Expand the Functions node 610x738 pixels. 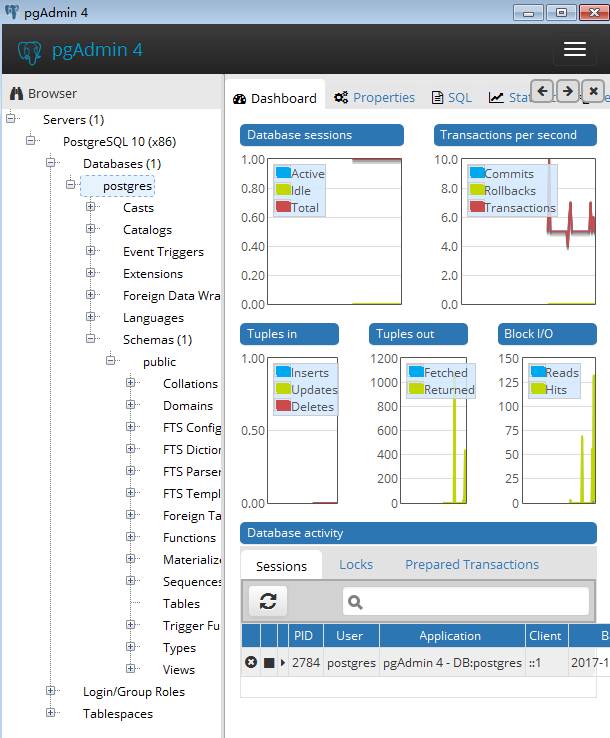tap(130, 536)
